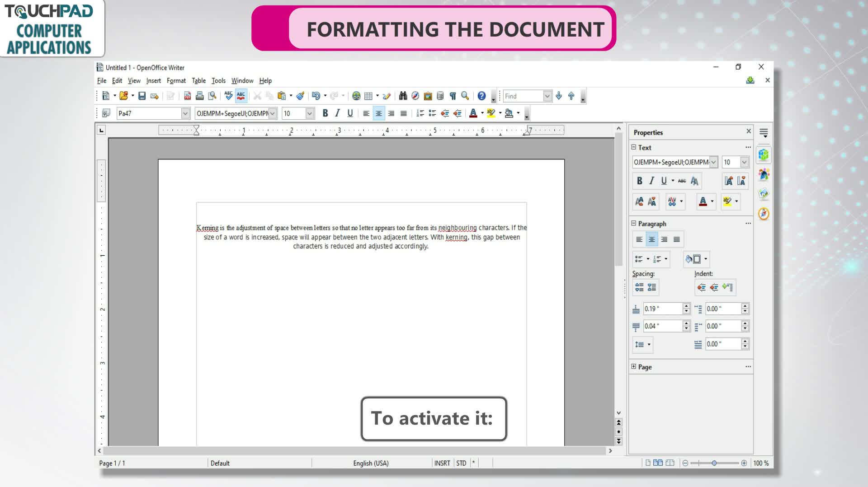Open sidebar Properties deck icon
Screen dimensions: 868x487
(x=764, y=155)
